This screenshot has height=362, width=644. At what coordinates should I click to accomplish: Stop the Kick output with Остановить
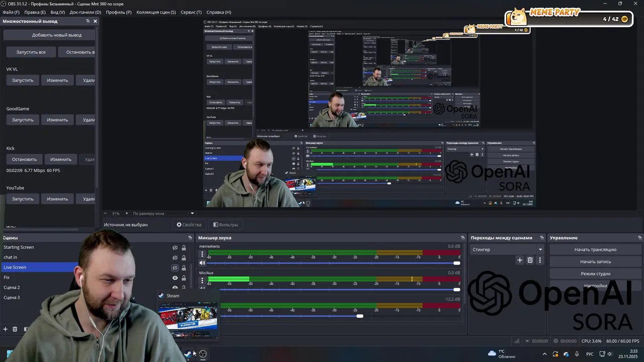tap(24, 159)
